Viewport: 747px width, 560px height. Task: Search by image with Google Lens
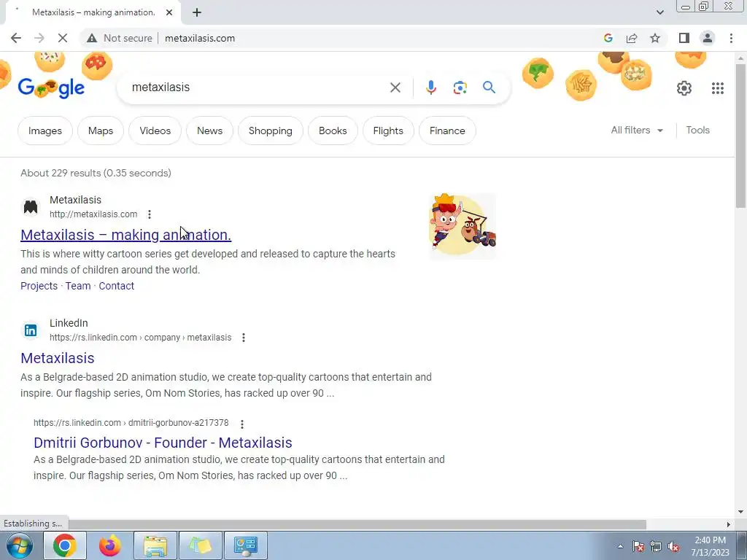click(460, 87)
